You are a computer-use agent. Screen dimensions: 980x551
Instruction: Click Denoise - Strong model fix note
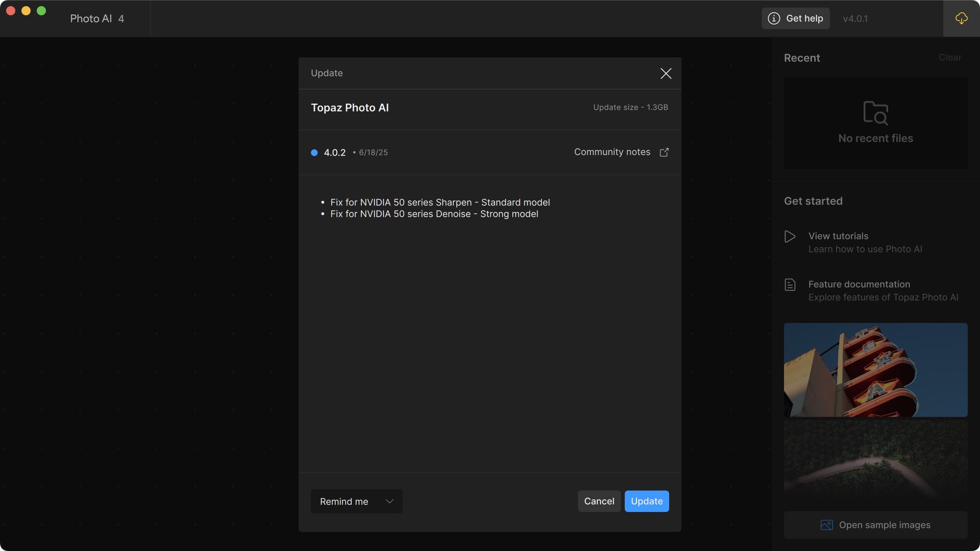tap(434, 214)
